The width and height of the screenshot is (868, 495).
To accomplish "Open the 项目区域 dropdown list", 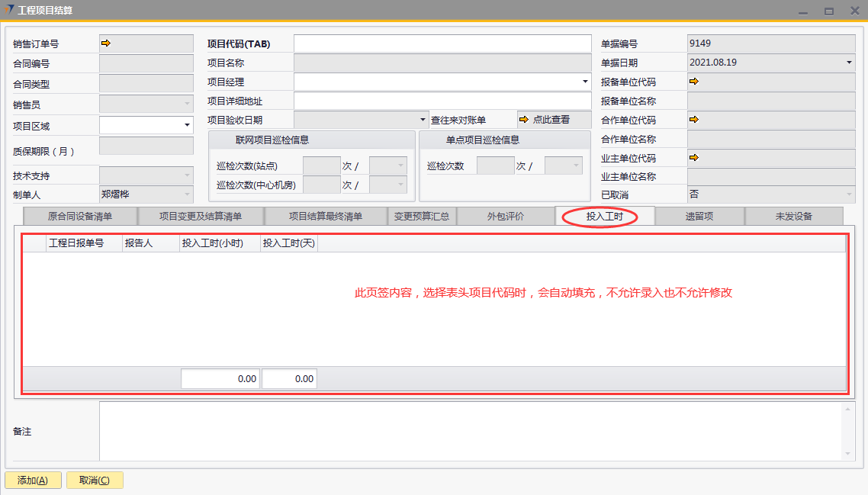I will point(187,125).
